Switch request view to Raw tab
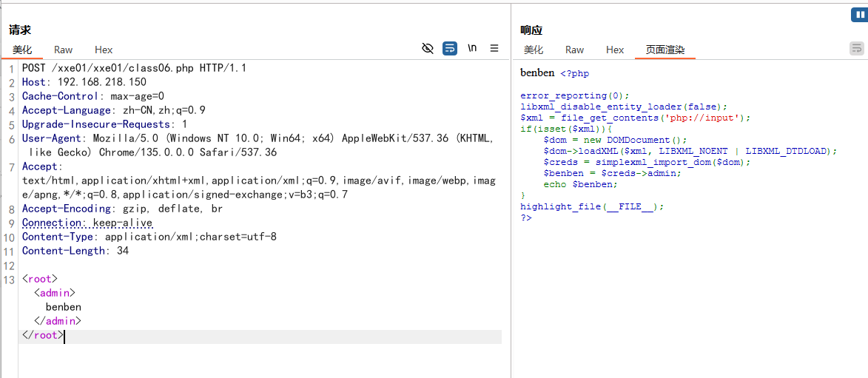Screen dimensions: 868x378 (64, 50)
